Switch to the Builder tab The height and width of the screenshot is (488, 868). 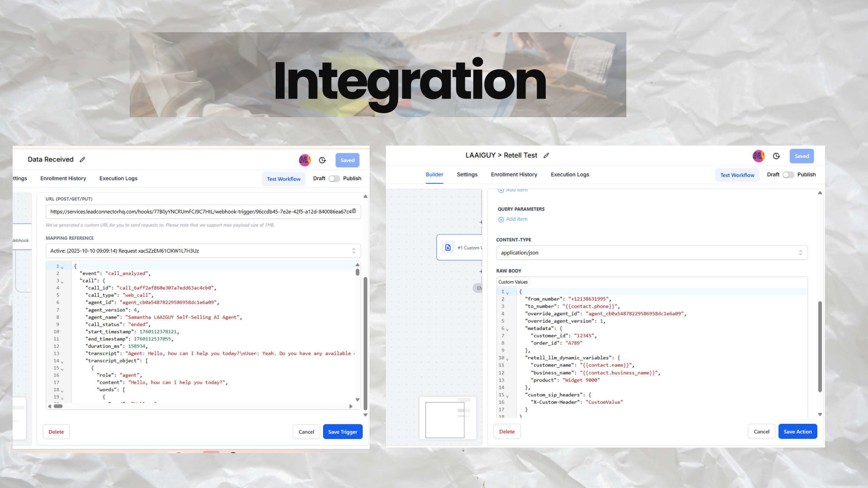434,174
